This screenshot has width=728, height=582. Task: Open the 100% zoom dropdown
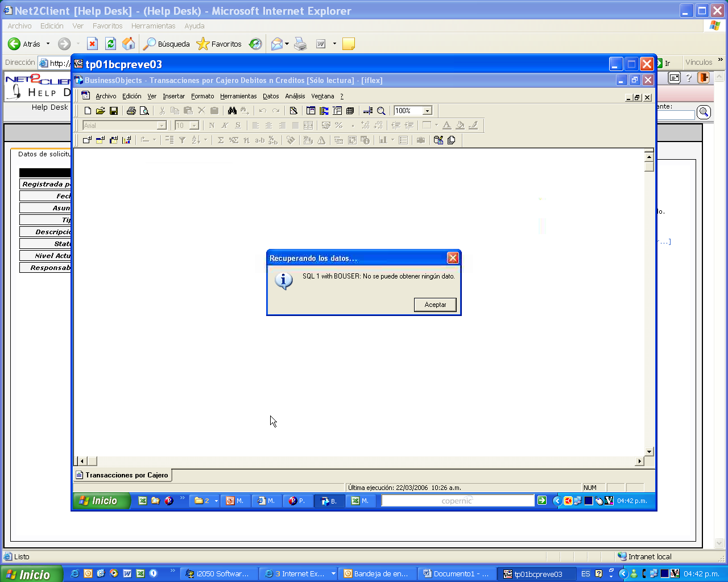coord(427,111)
